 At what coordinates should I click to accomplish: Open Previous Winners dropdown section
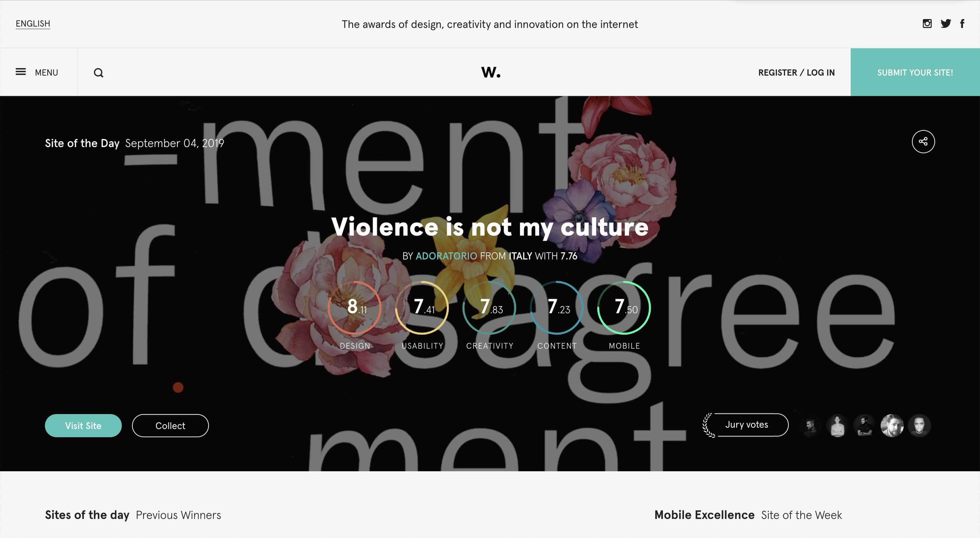tap(178, 514)
